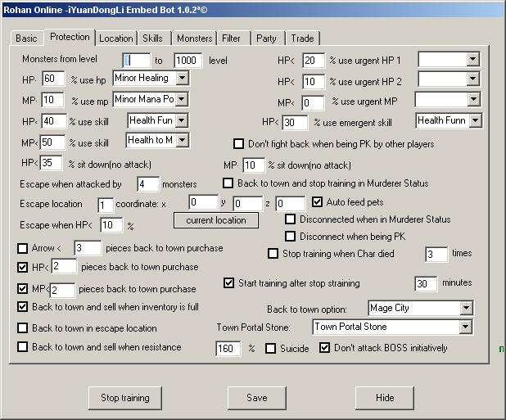The height and width of the screenshot is (420, 506).
Task: Click the emergent skill HP percent field 30
Action: point(295,123)
